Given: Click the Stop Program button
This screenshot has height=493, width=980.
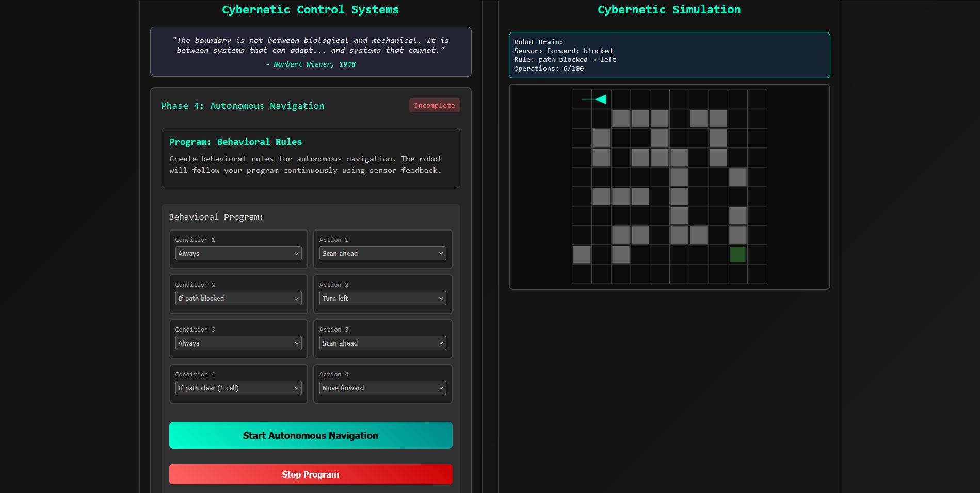Looking at the screenshot, I should (311, 474).
